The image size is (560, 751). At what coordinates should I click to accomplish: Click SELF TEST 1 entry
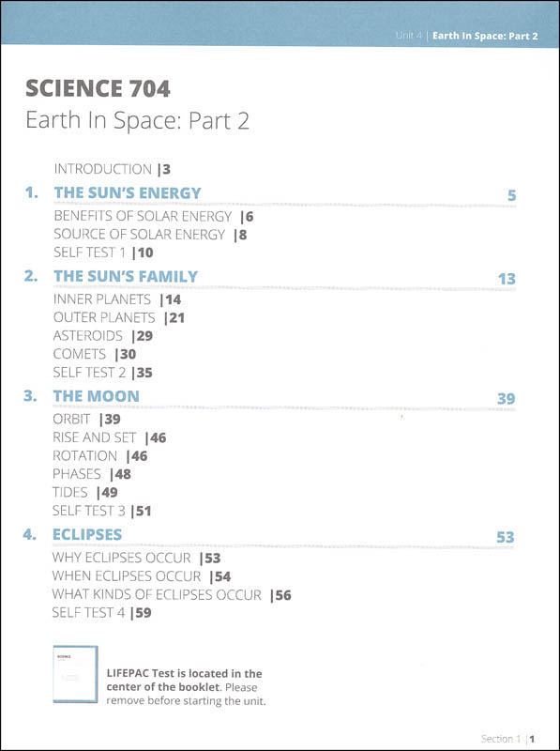click(103, 253)
